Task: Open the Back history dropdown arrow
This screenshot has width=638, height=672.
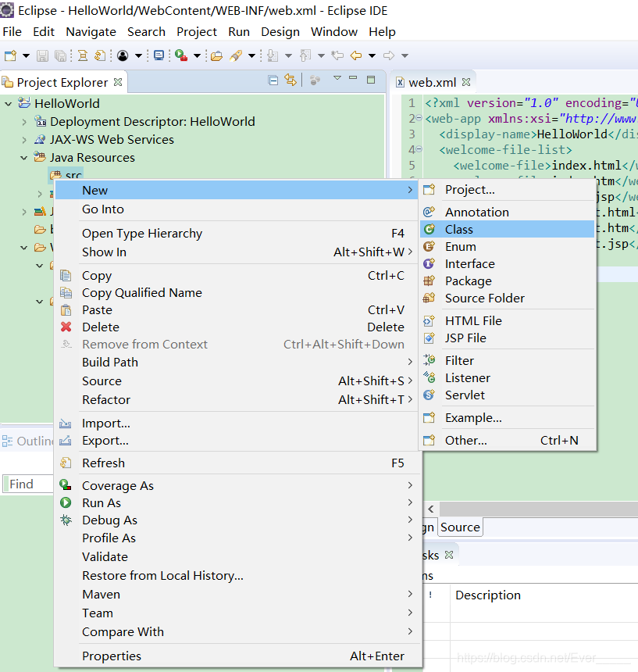Action: (x=372, y=55)
